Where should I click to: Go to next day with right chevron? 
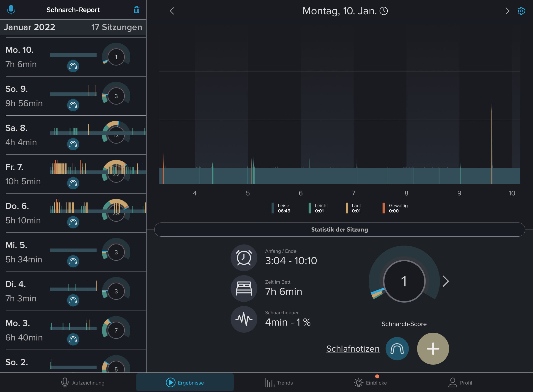click(507, 11)
